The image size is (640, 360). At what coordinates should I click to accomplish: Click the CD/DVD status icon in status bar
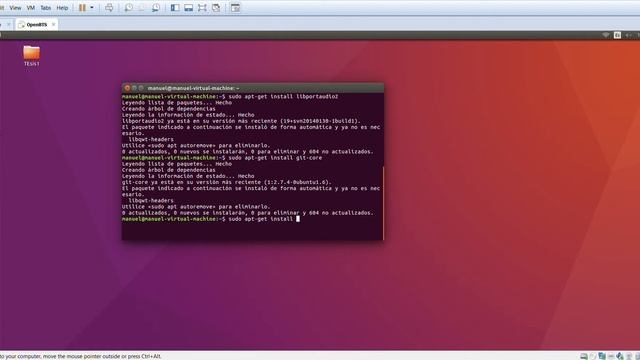(x=593, y=356)
